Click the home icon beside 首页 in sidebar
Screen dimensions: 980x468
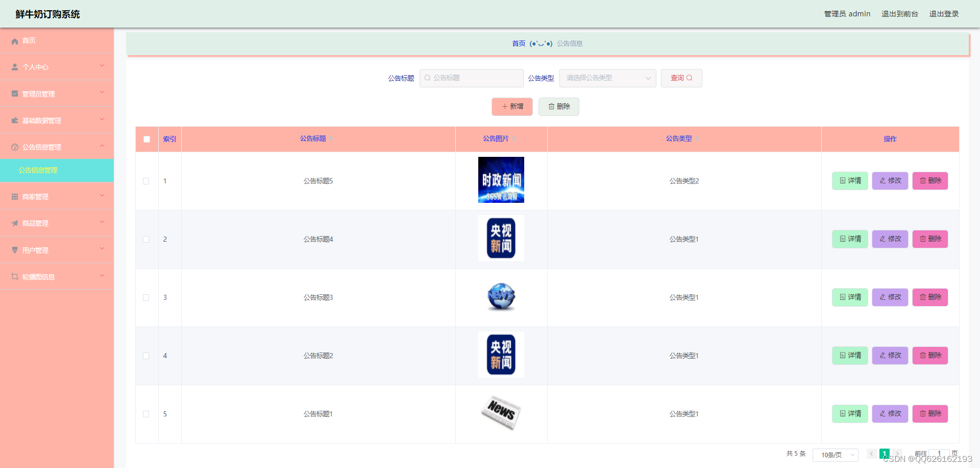(15, 41)
